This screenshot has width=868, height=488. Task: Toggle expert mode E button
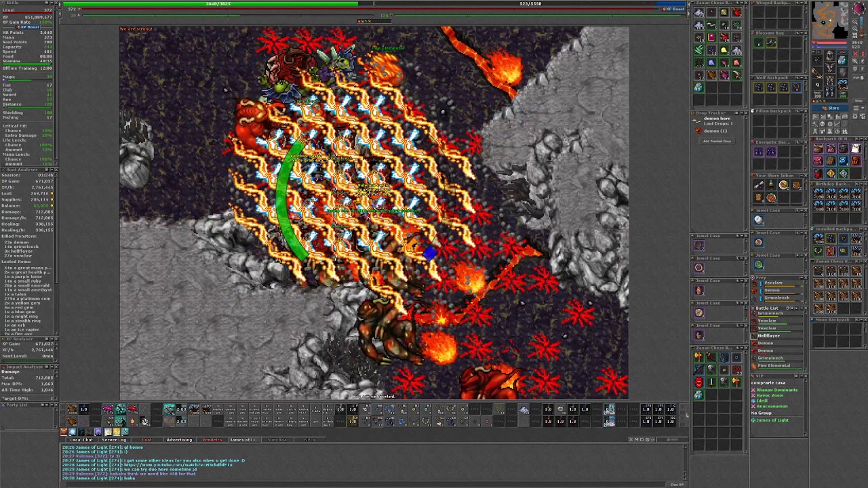point(862,69)
